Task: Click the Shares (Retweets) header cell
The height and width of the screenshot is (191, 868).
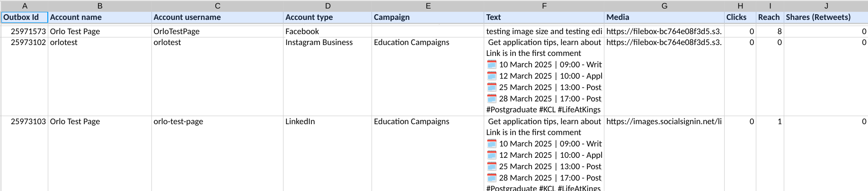Action: [826, 17]
